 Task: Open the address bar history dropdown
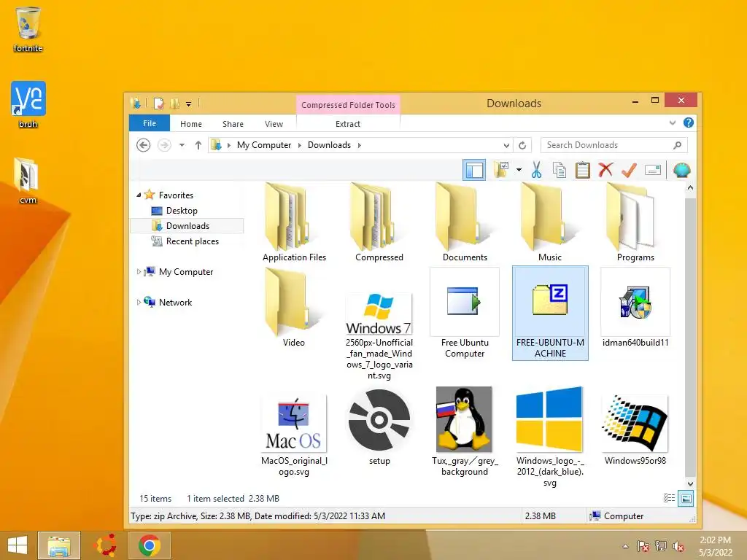click(506, 145)
